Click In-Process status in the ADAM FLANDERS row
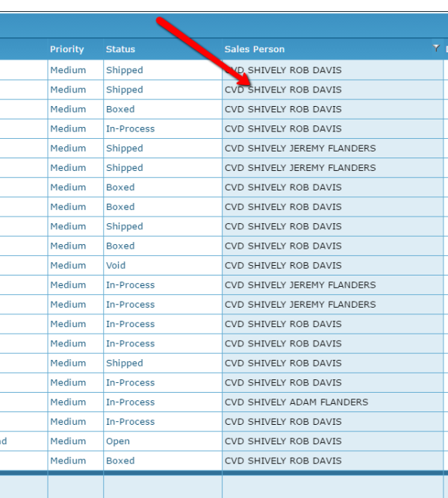 (163, 402)
